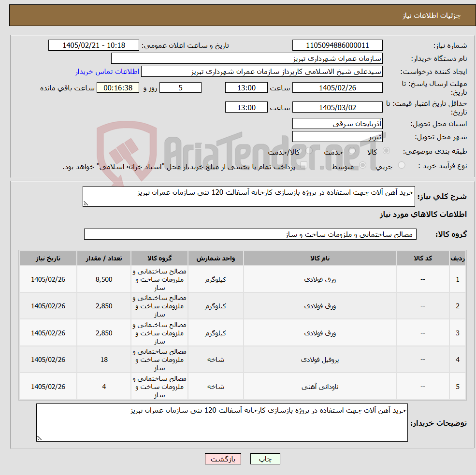The height and width of the screenshot is (475, 476).
Task: Click the توضیحات خریدار text area
Action: point(222,422)
